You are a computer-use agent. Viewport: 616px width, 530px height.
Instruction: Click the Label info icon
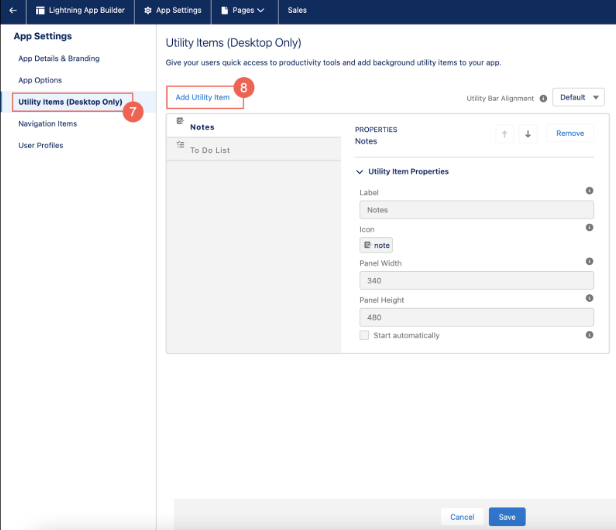click(x=589, y=191)
